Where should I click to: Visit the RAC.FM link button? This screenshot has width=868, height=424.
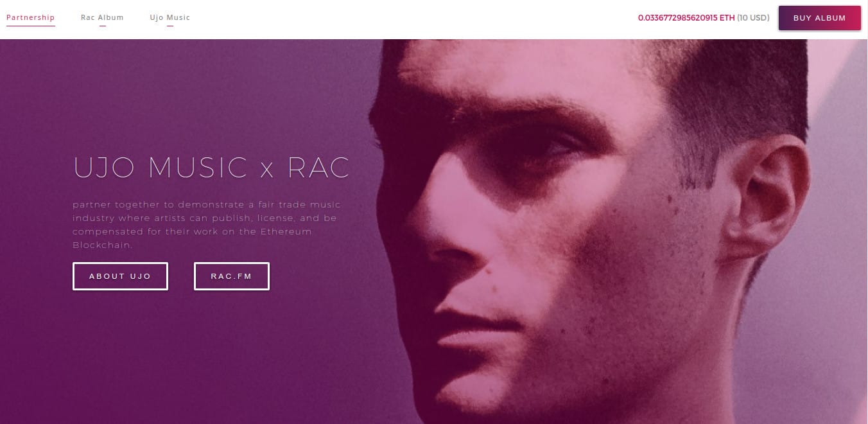point(231,276)
